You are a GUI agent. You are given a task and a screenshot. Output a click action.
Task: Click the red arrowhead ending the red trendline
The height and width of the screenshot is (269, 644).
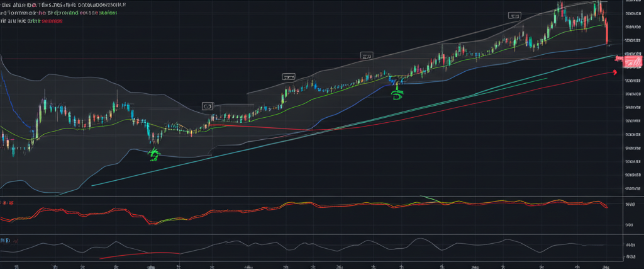tap(613, 74)
